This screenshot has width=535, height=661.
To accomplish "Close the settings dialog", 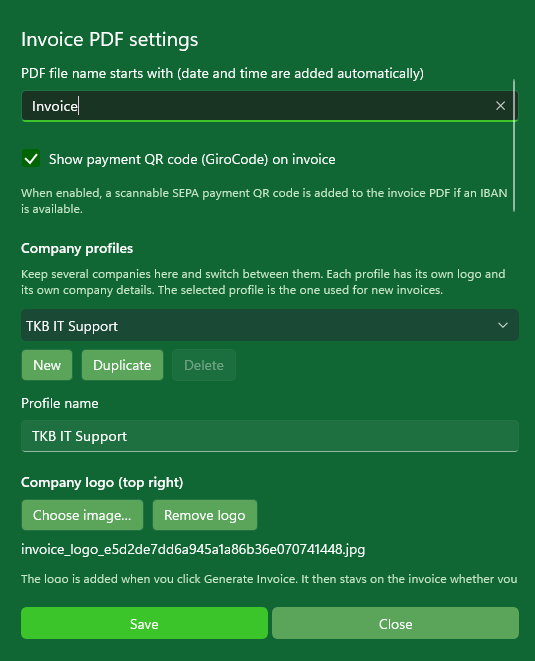I will click(x=395, y=623).
